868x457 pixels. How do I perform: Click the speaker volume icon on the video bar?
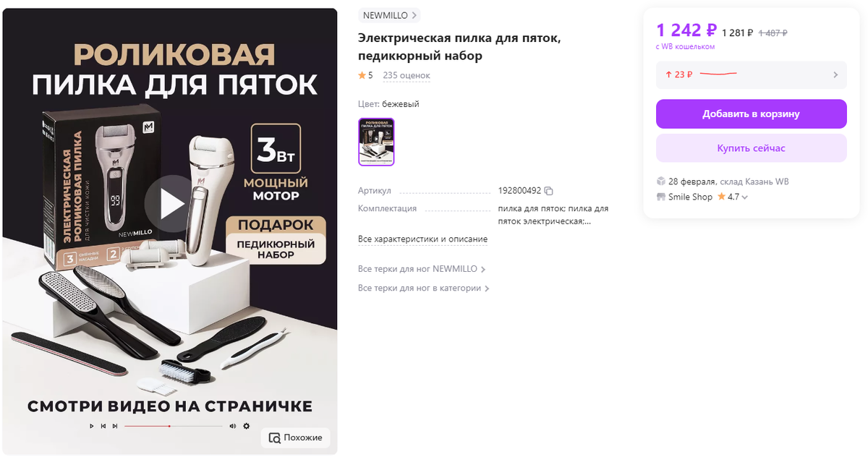pos(232,426)
